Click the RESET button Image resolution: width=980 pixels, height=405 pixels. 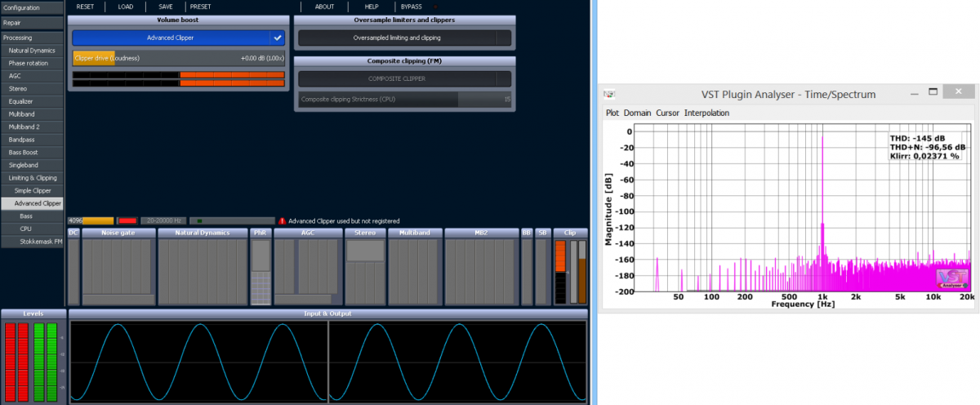click(85, 7)
